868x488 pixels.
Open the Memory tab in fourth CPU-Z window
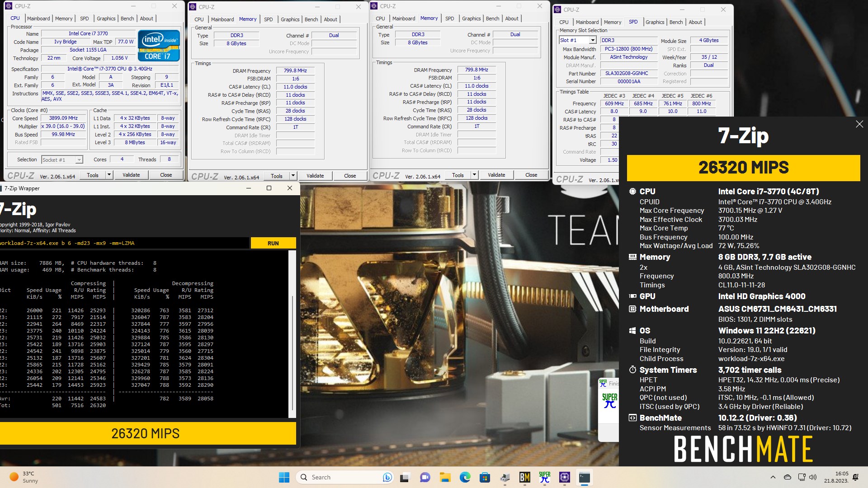tap(613, 22)
